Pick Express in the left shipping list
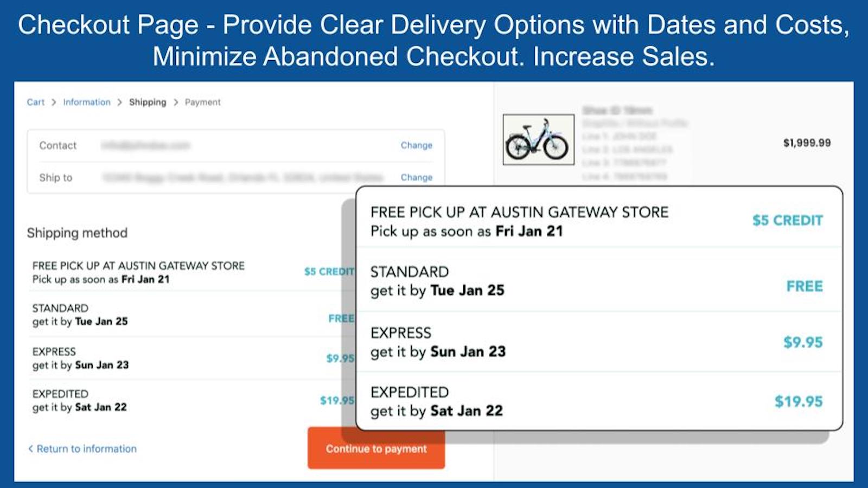The image size is (868, 488). (80, 358)
